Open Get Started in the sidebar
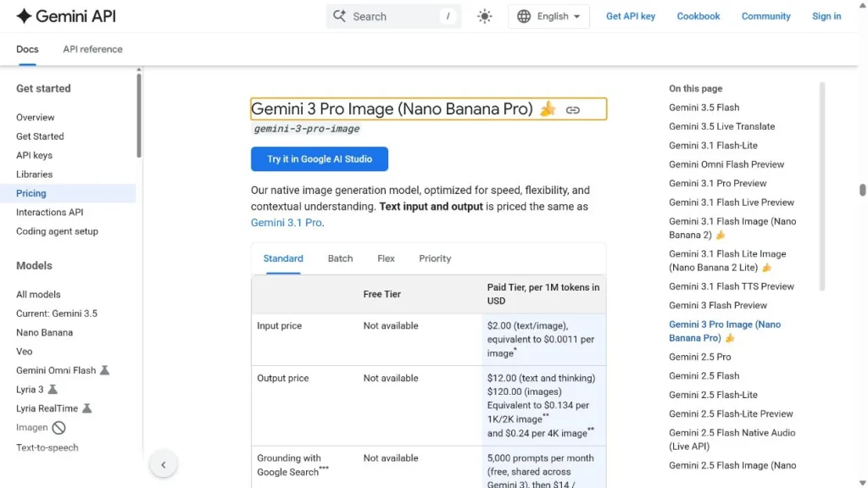 click(x=40, y=136)
